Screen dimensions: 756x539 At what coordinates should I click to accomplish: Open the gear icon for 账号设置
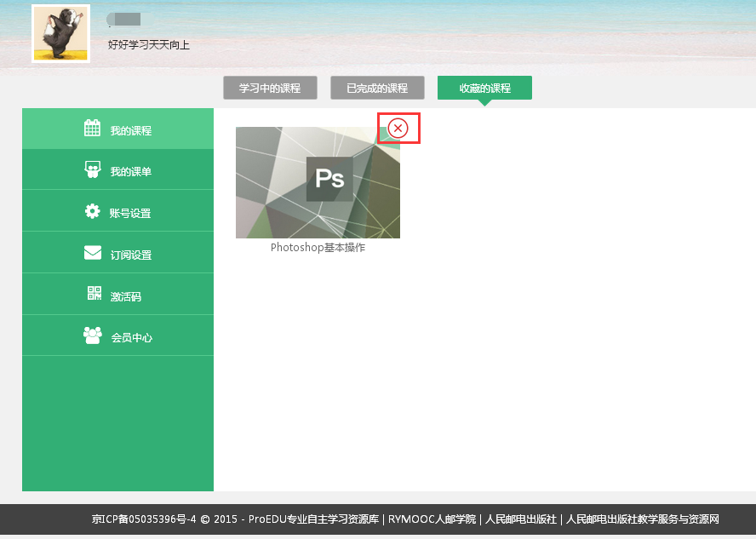point(93,210)
